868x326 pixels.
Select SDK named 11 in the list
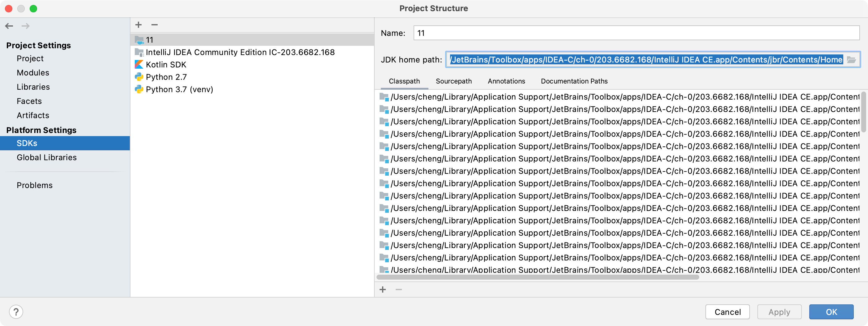point(252,40)
